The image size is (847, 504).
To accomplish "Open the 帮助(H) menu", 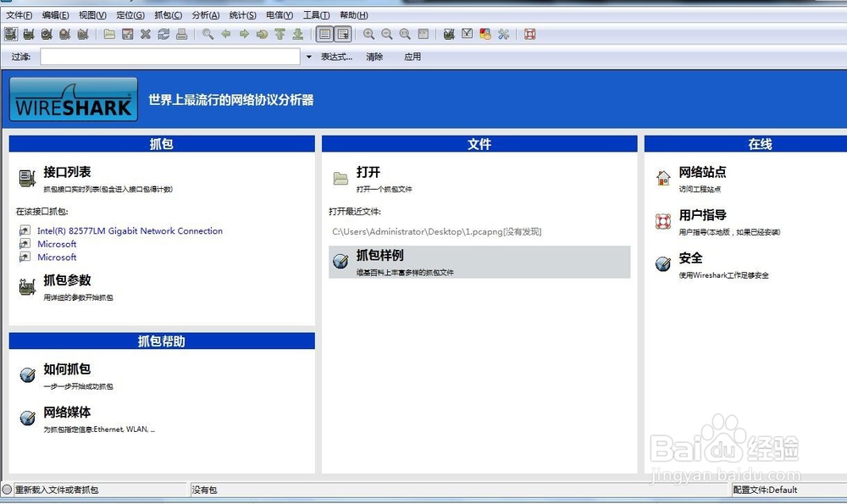I will point(354,15).
